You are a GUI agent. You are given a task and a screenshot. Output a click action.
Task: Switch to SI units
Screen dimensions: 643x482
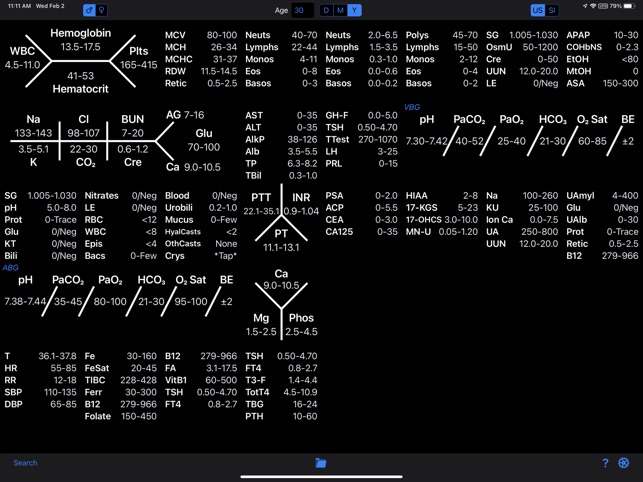click(552, 10)
